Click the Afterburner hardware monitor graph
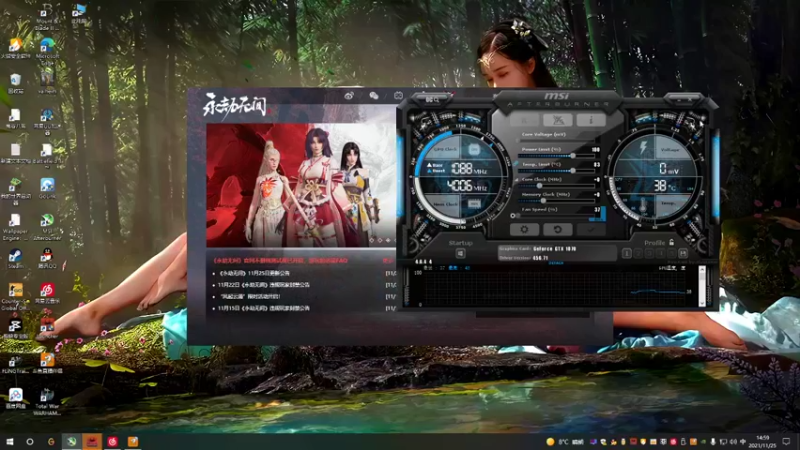 (555, 289)
